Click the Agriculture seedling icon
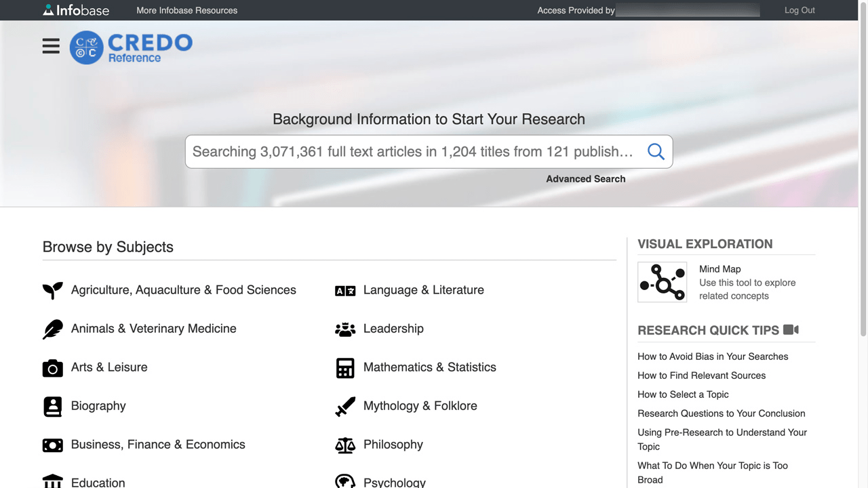The height and width of the screenshot is (488, 868). [x=52, y=290]
